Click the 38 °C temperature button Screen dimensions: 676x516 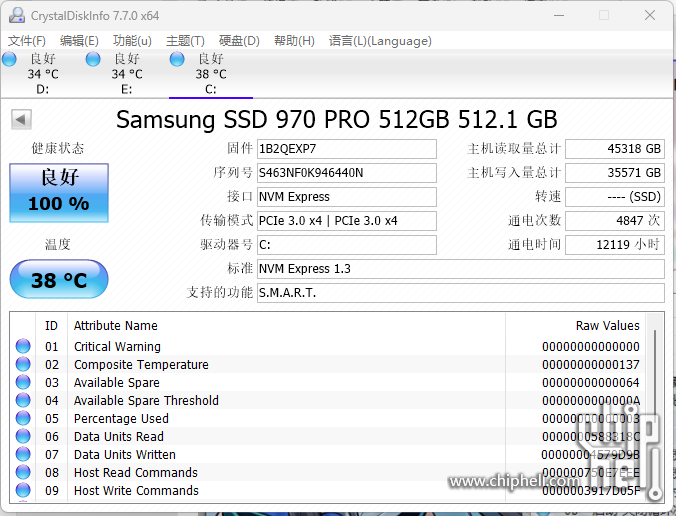pos(59,279)
